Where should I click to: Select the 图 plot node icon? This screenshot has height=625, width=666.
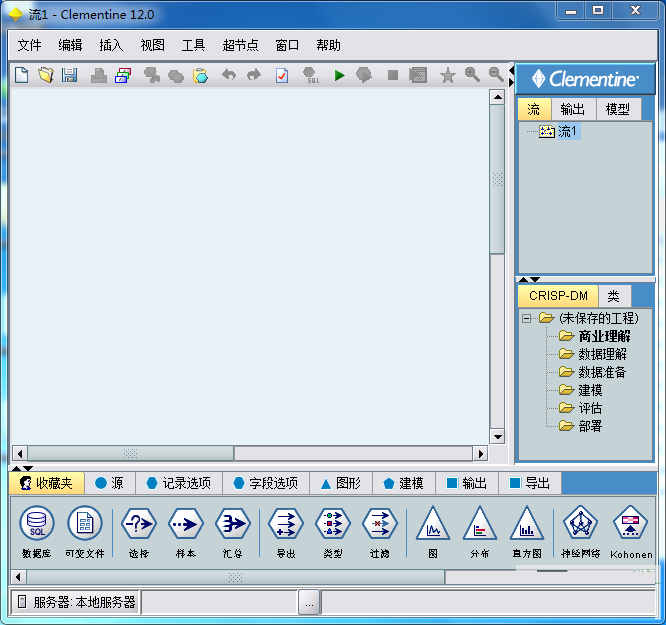pos(433,523)
